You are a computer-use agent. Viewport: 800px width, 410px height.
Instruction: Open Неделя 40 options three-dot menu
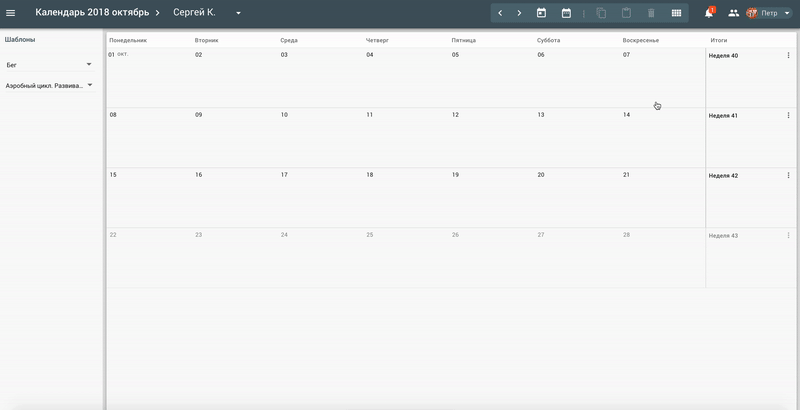click(x=788, y=56)
